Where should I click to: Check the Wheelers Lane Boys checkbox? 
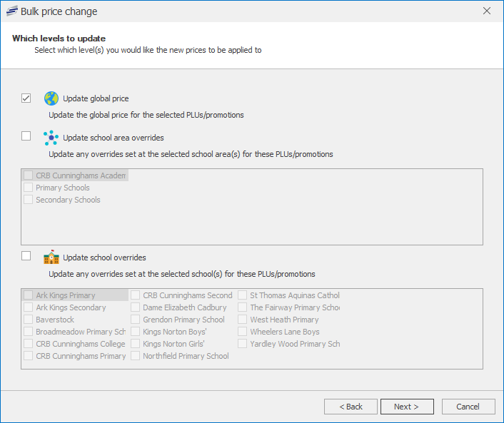pos(243,332)
